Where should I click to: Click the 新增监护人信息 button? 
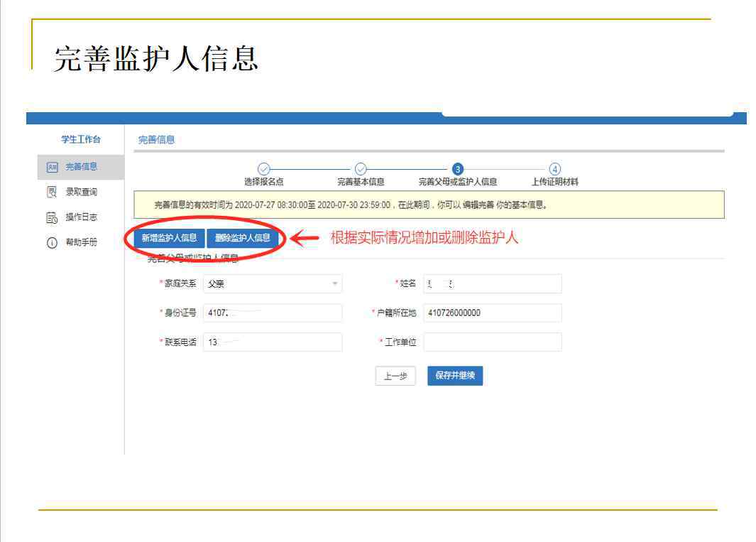pyautogui.click(x=169, y=238)
